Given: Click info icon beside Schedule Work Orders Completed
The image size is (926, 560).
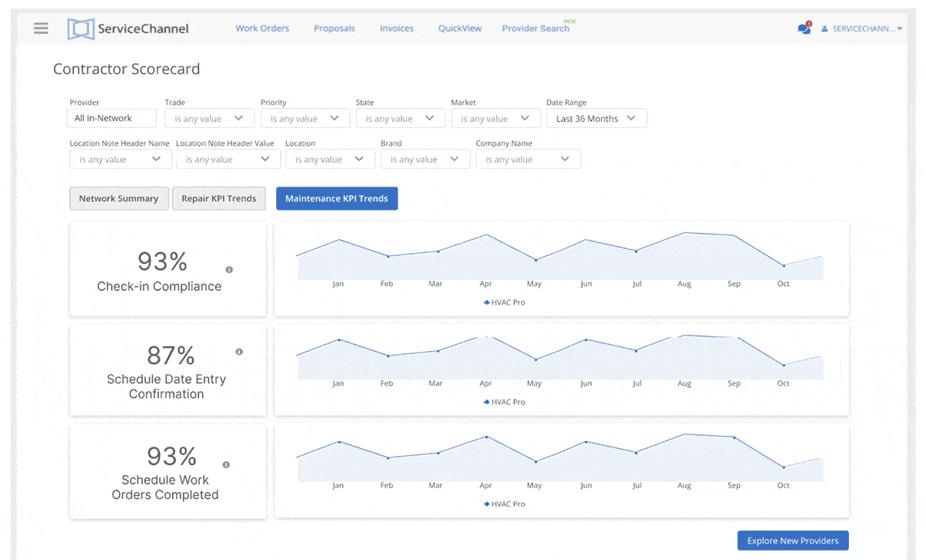Looking at the screenshot, I should pos(226,465).
